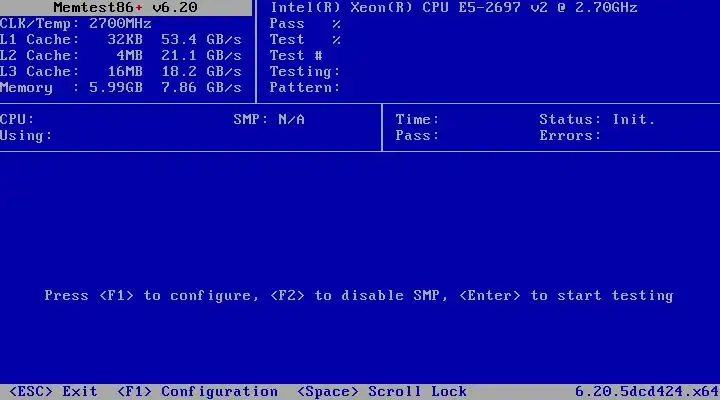Click the Pass % label in header

click(x=305, y=23)
